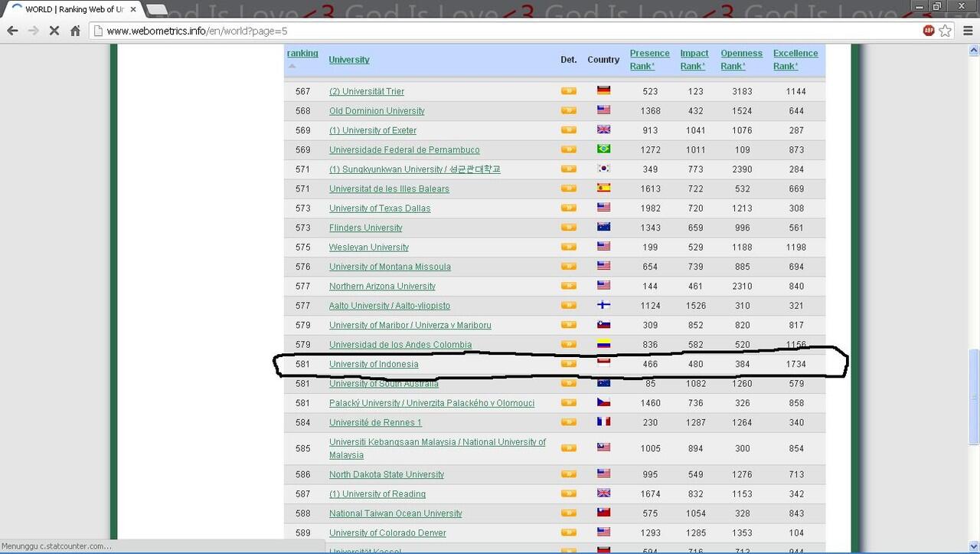Click the Finland flag for Aalto University

[x=603, y=305]
